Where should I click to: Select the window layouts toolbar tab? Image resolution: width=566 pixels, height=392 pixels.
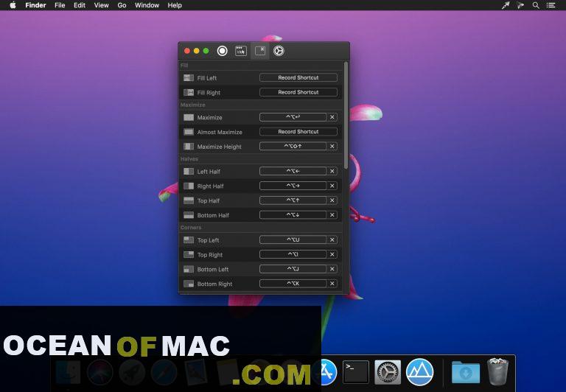tap(260, 51)
